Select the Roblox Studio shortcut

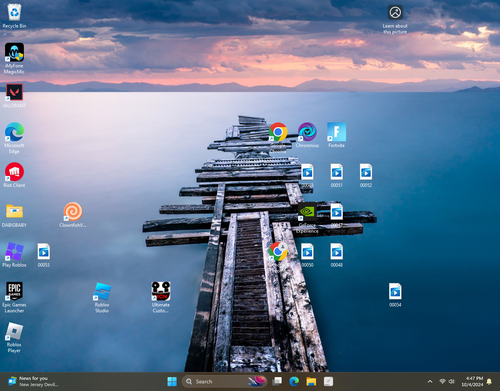tap(102, 297)
